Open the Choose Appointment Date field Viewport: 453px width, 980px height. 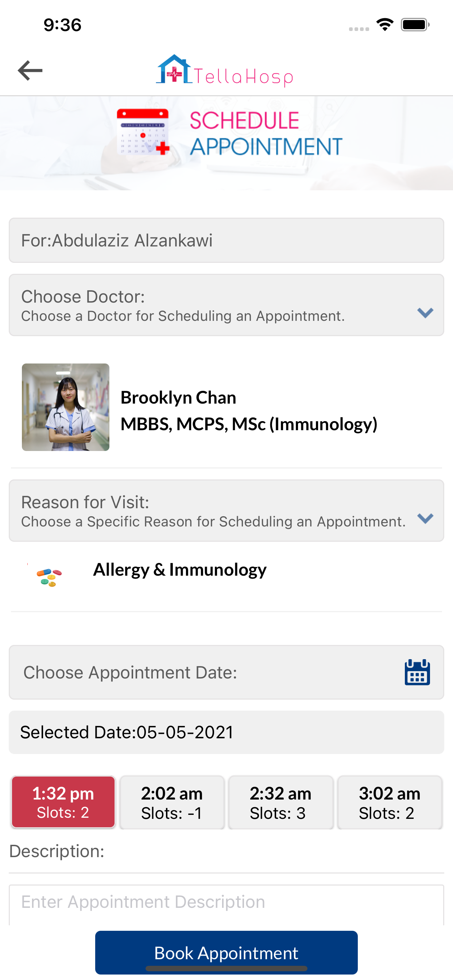click(x=206, y=672)
